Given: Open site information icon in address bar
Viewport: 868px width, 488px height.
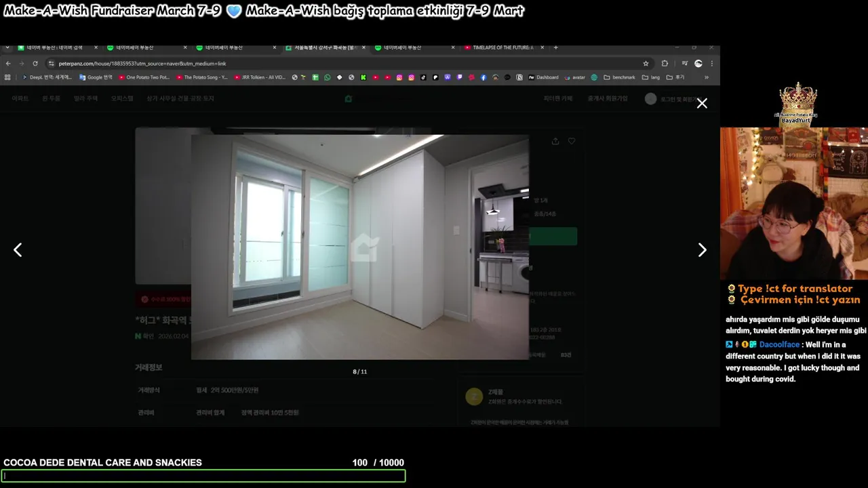Looking at the screenshot, I should pyautogui.click(x=52, y=64).
